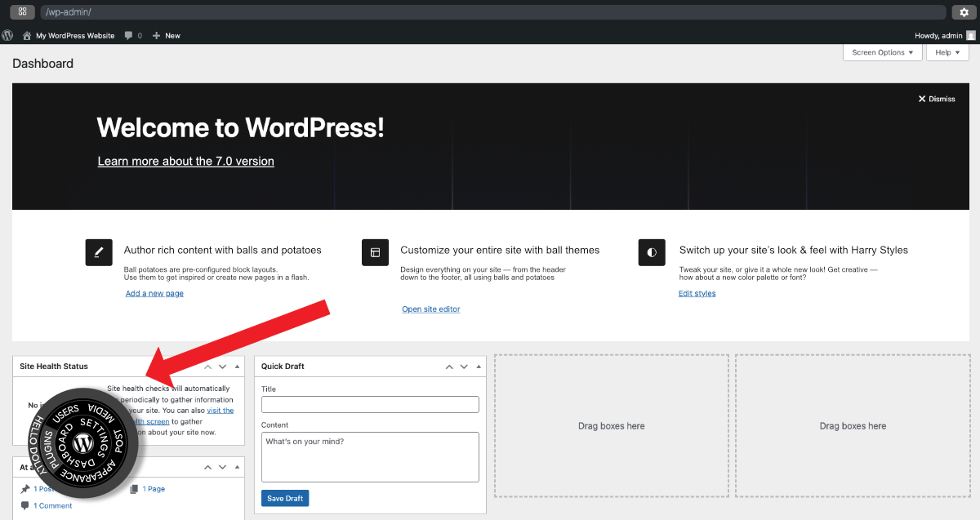This screenshot has height=520, width=980.
Task: Open the comments bubble in the admin bar
Action: point(133,36)
